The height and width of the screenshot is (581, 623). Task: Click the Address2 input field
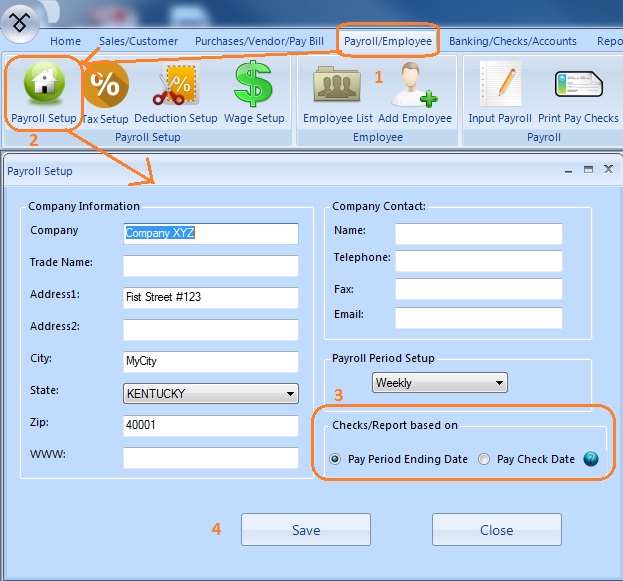tap(211, 330)
